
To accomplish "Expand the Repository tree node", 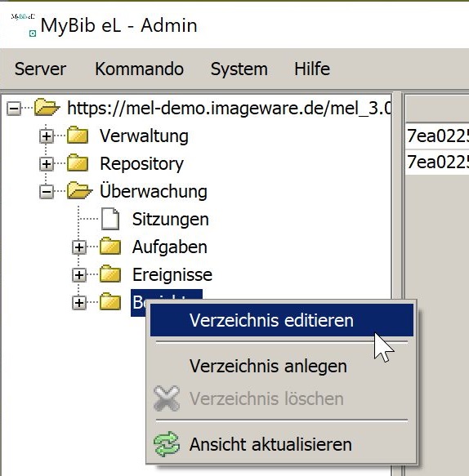I will point(47,164).
